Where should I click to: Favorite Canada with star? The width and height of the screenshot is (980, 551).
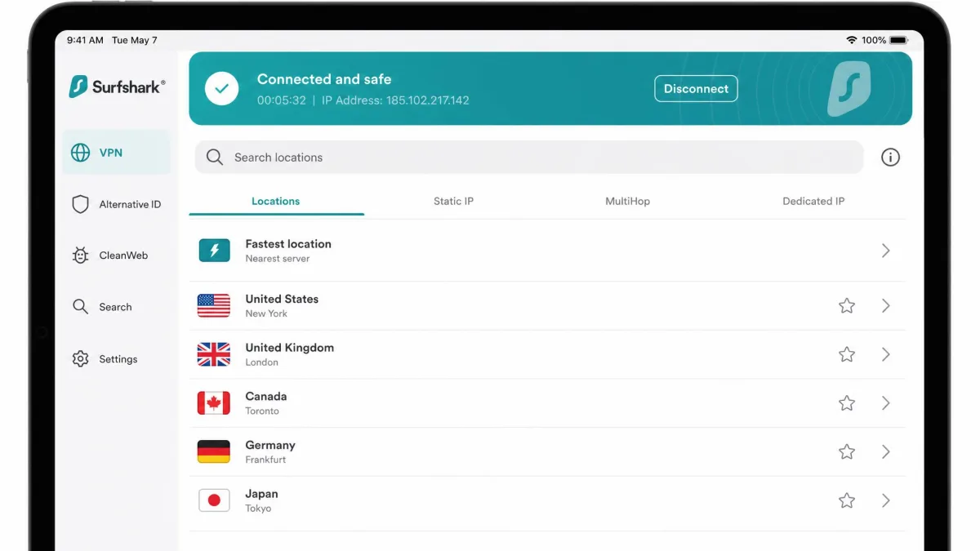pos(847,403)
